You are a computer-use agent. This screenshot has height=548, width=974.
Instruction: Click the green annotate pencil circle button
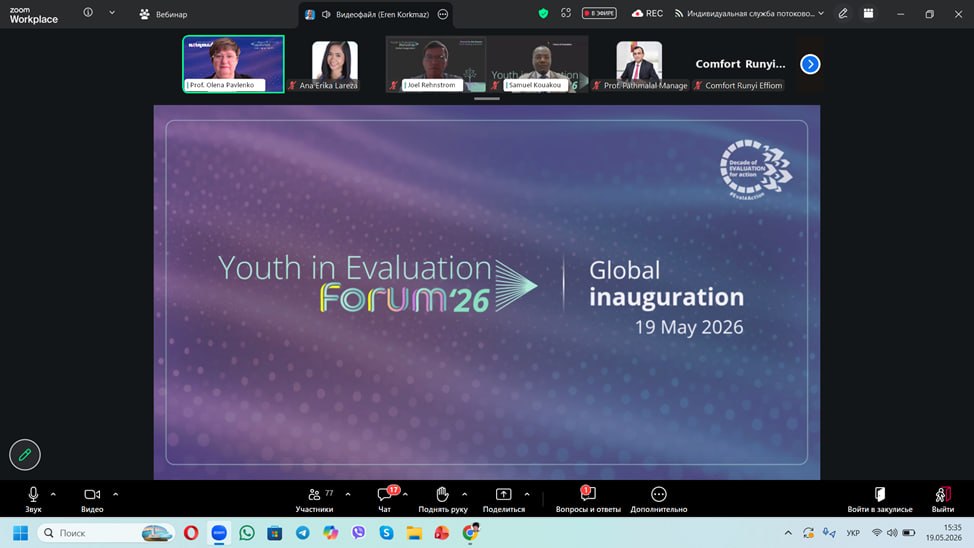click(25, 455)
